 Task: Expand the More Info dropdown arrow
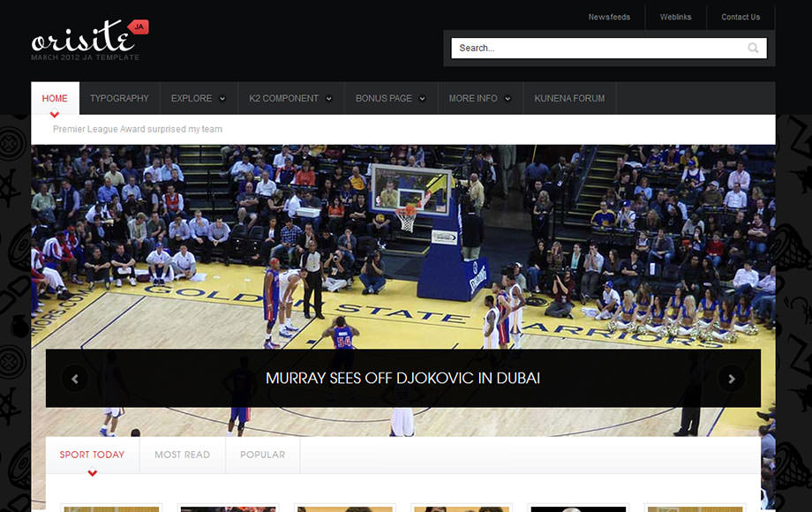(x=508, y=99)
